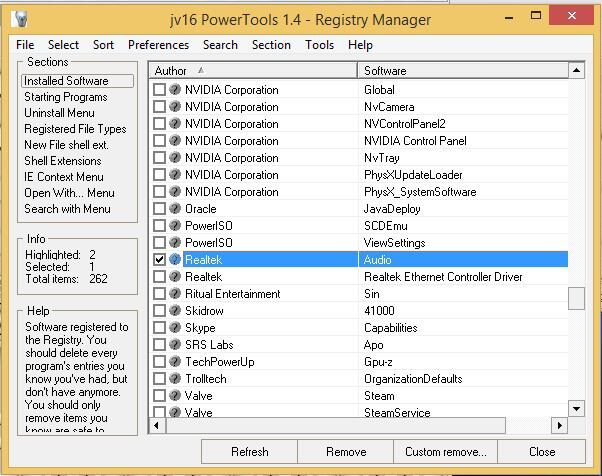Click the horizontal scrollbar left arrow
Viewport: 602px width, 476px height.
(x=157, y=425)
